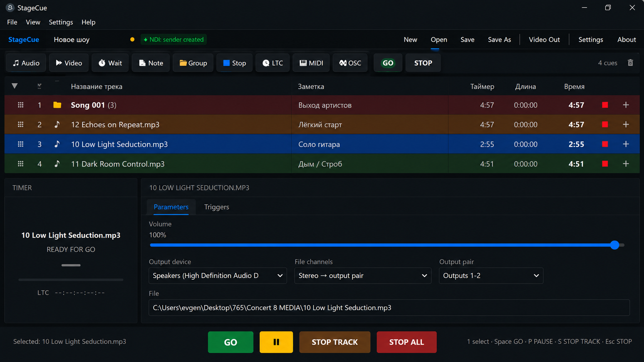Image resolution: width=644 pixels, height=362 pixels.
Task: Click drag handle of 11 Dark Room Control row
Action: coord(21,164)
